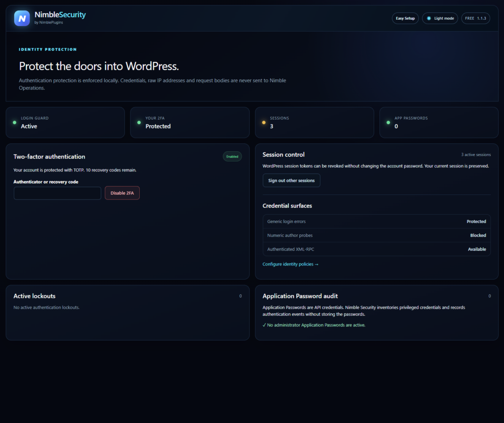The image size is (504, 423).
Task: Click Sign out other sessions
Action: pos(291,180)
